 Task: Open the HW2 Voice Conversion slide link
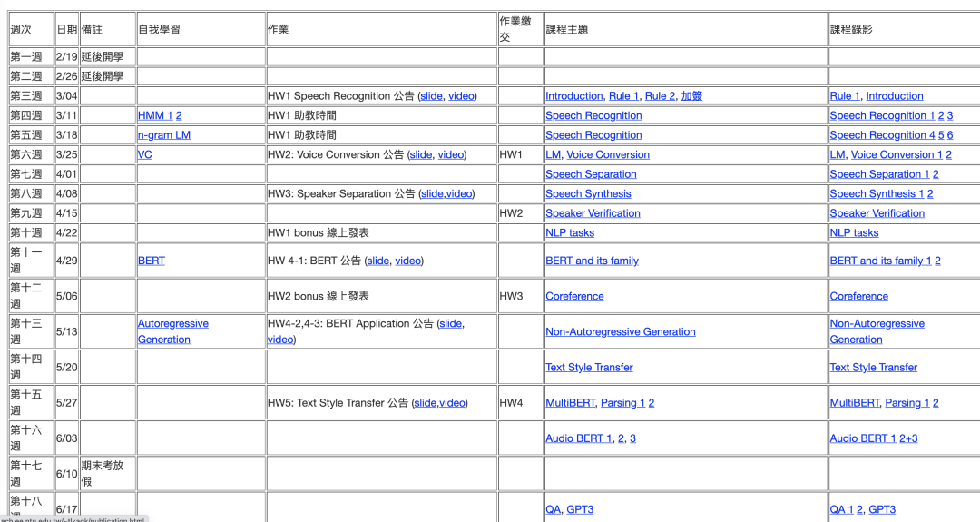pyautogui.click(x=421, y=154)
